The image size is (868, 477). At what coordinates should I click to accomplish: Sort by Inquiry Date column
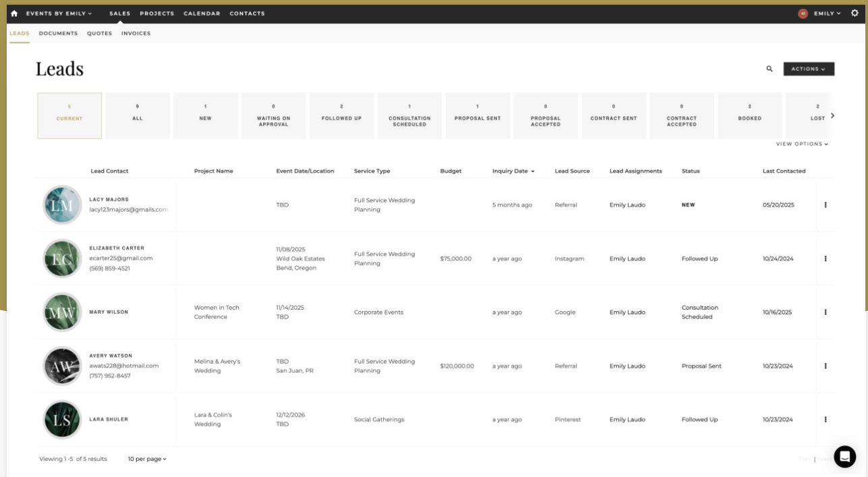(513, 171)
